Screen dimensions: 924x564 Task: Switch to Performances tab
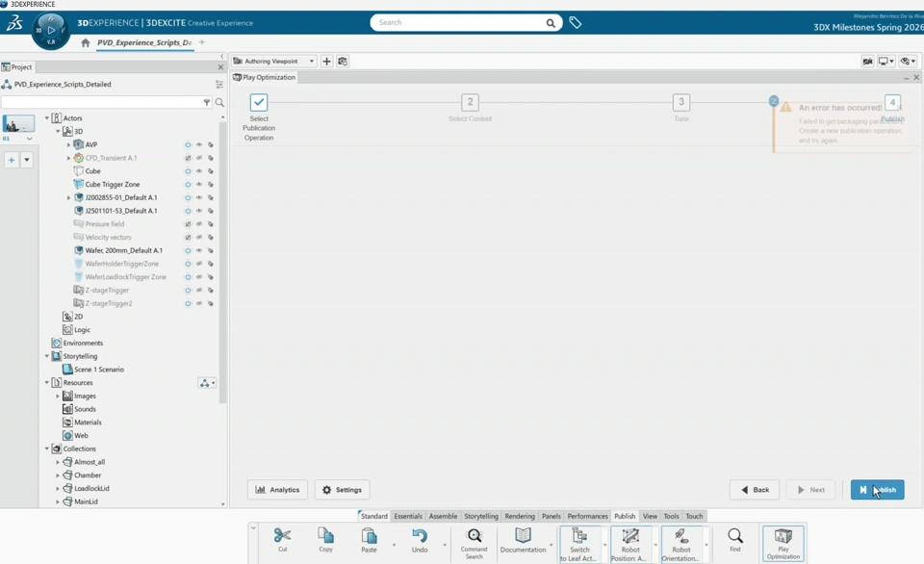click(x=587, y=516)
